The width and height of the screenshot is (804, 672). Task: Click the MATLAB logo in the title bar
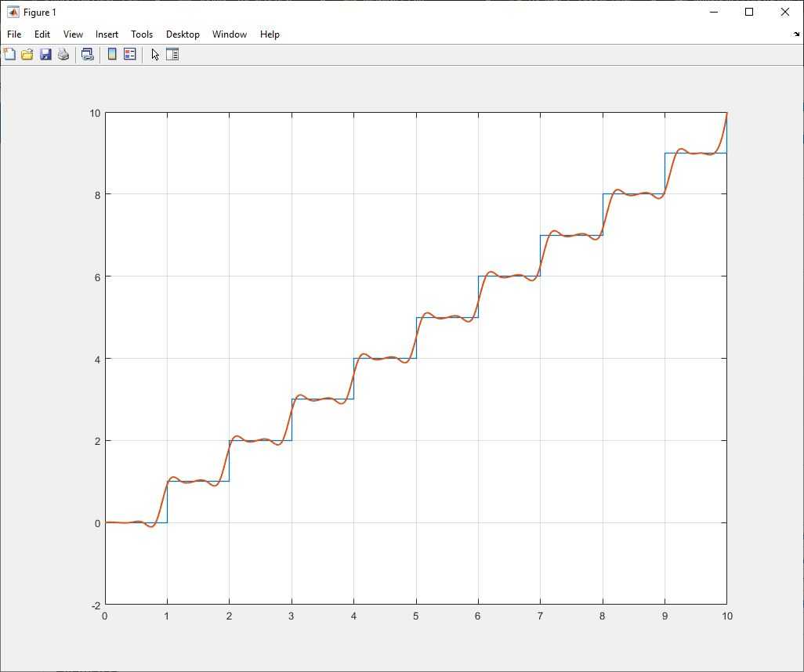tap(13, 13)
